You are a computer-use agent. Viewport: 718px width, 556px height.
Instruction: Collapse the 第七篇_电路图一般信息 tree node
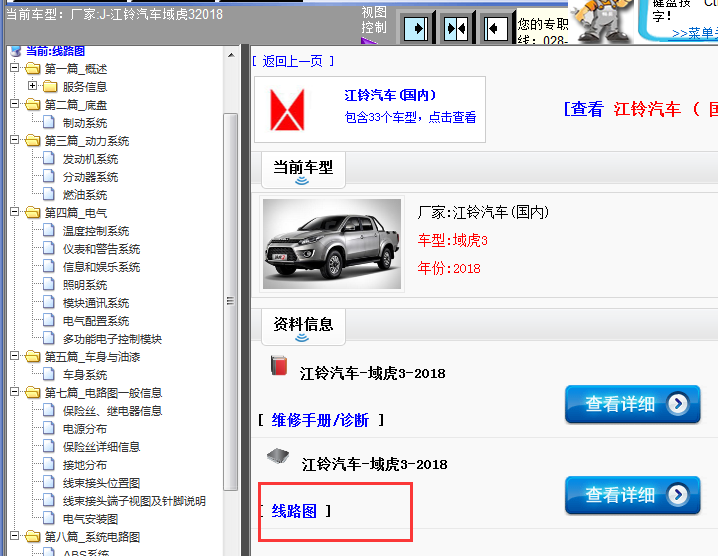[x=15, y=392]
